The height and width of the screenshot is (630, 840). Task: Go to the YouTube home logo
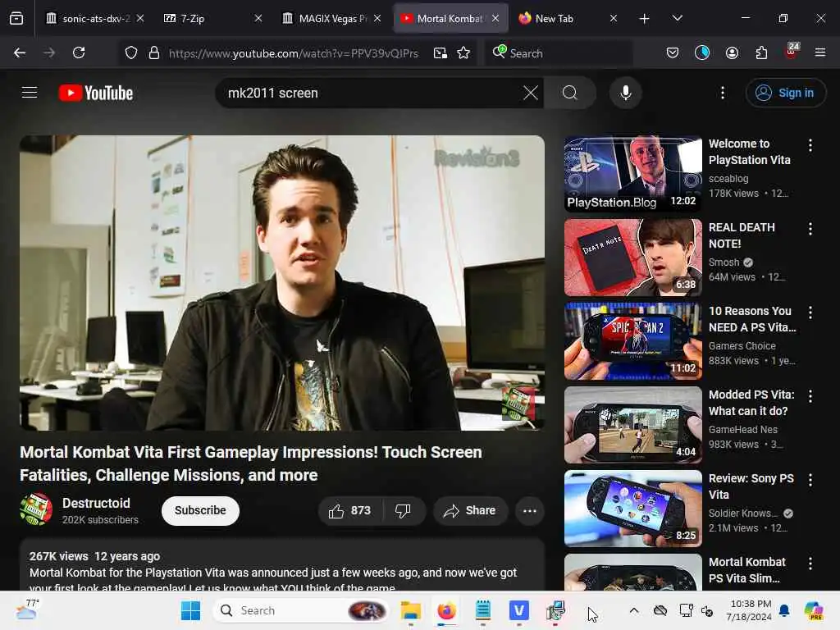(96, 93)
